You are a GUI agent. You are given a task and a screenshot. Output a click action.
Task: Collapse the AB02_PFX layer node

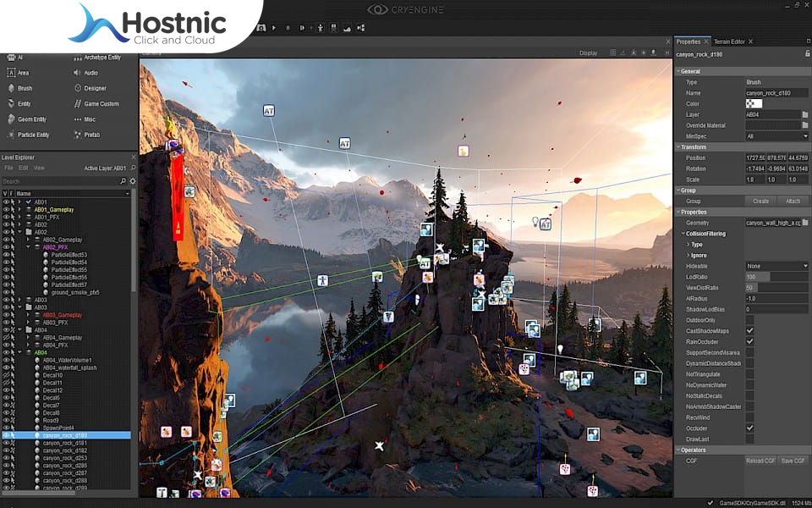28,247
